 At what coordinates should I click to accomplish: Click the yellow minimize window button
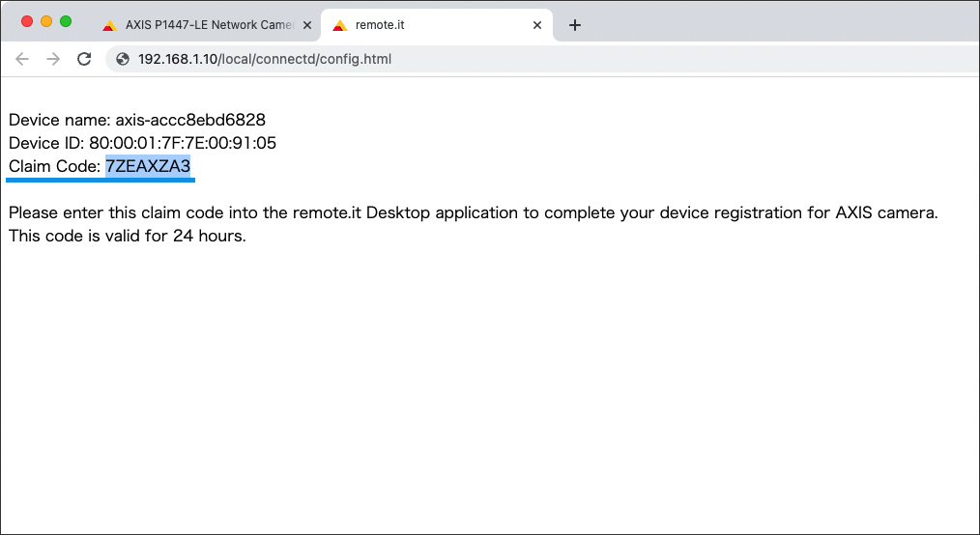pos(46,22)
